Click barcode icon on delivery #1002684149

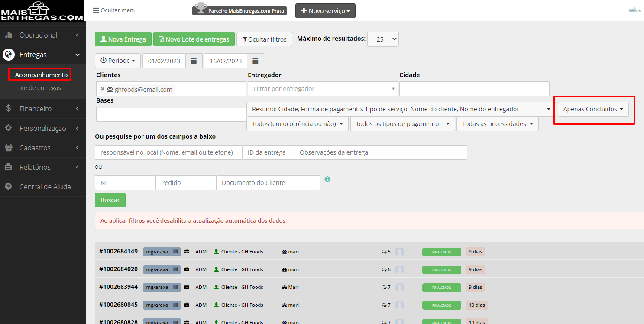[x=175, y=252]
